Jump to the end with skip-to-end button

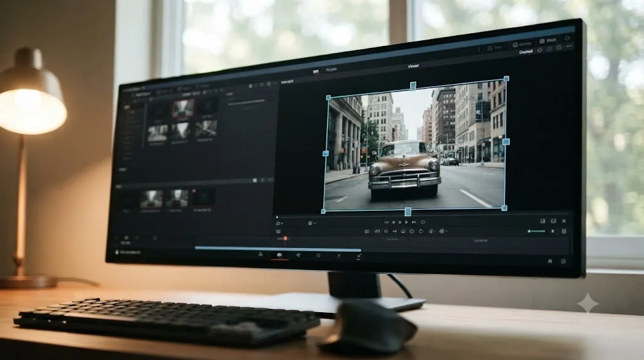[414, 222]
